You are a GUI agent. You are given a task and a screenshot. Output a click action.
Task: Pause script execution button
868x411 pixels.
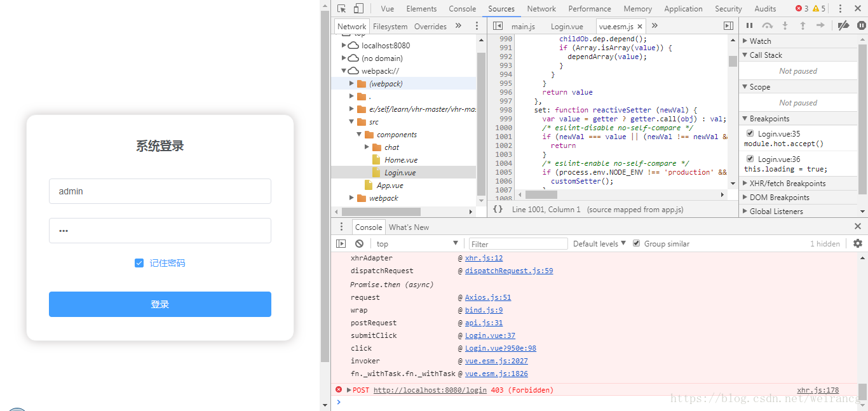point(750,26)
